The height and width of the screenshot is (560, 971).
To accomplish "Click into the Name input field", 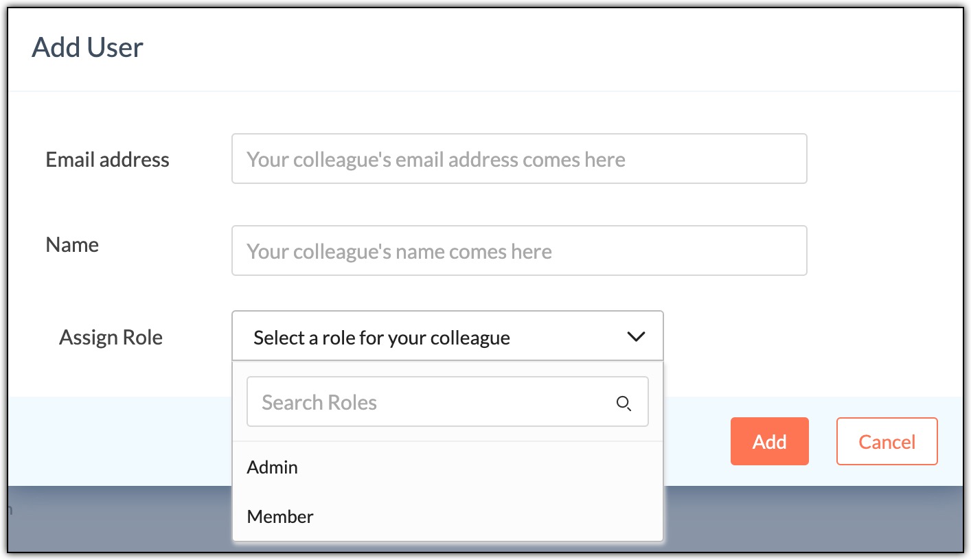I will pyautogui.click(x=518, y=251).
